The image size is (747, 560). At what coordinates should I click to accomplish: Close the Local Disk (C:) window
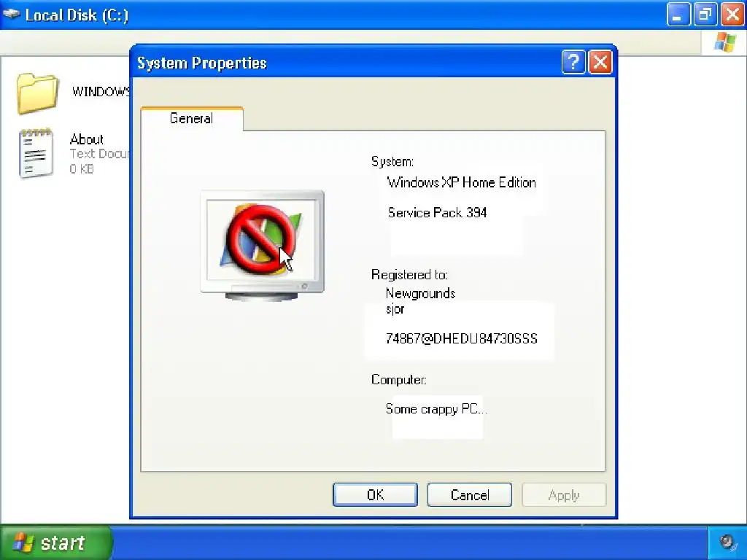(732, 15)
